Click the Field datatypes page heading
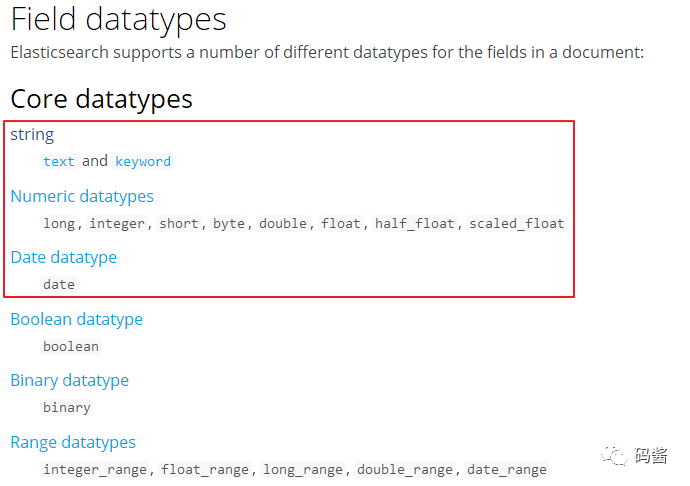 point(118,20)
